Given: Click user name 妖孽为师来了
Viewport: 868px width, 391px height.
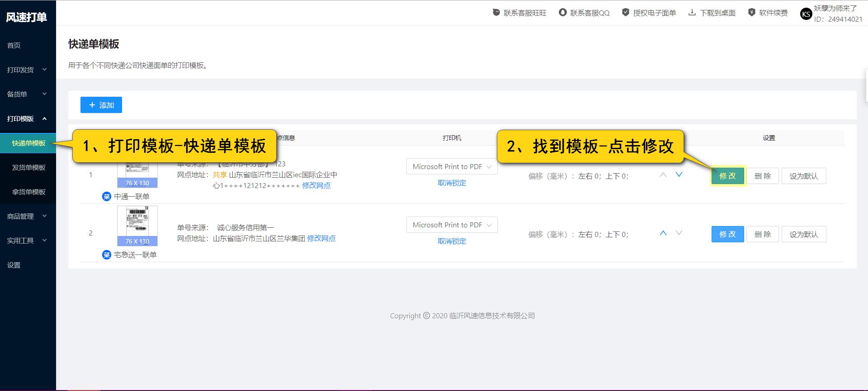Looking at the screenshot, I should tap(835, 8).
